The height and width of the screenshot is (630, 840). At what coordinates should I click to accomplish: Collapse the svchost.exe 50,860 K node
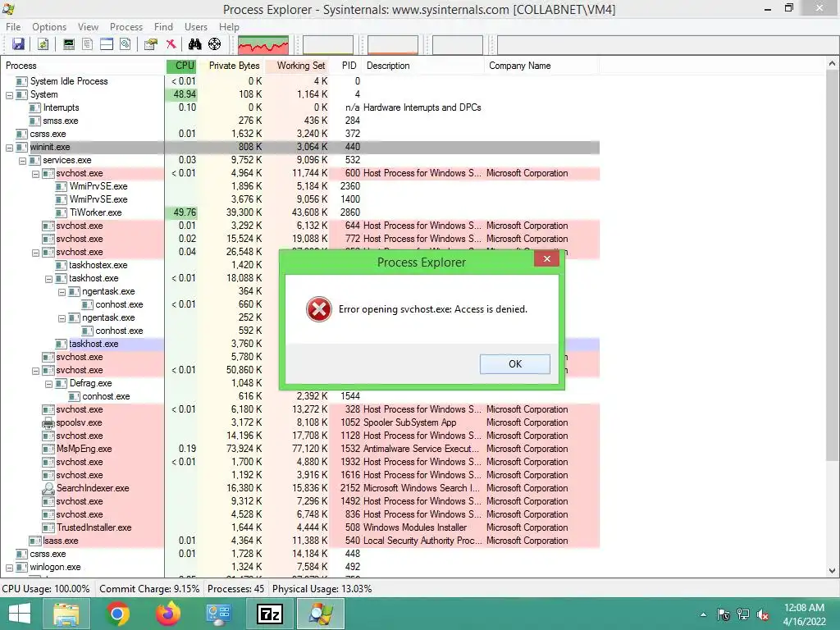coord(36,371)
